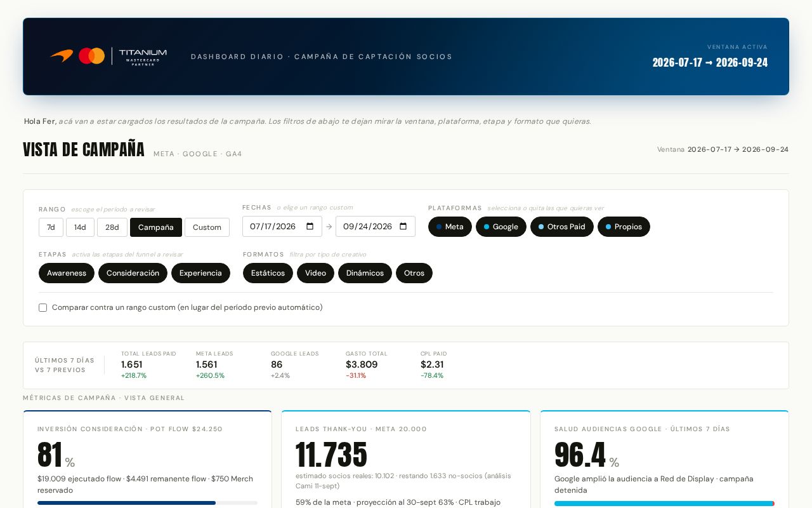Viewport: 812px width, 508px height.
Task: Click the end date field showing 09/24/2026
Action: pyautogui.click(x=376, y=227)
